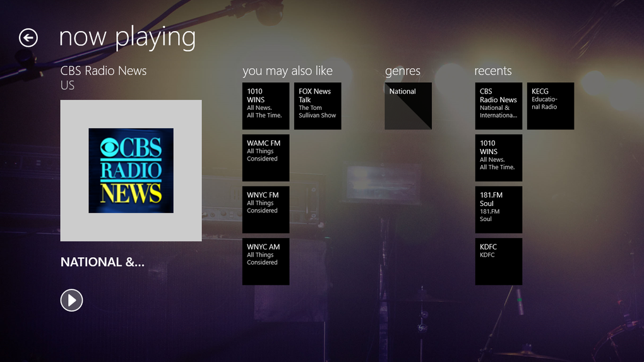Image resolution: width=644 pixels, height=362 pixels.
Task: Open 1010 WINS tile in recents
Action: click(499, 158)
